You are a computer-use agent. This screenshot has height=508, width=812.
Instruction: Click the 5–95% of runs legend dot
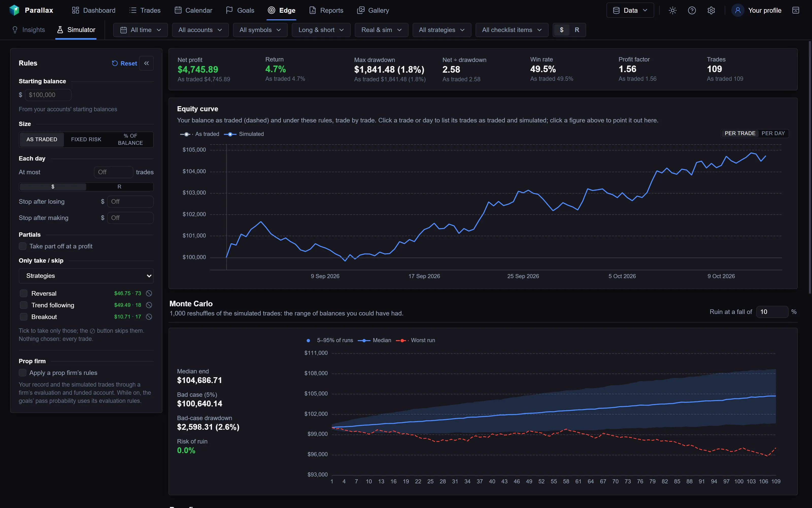tap(308, 340)
